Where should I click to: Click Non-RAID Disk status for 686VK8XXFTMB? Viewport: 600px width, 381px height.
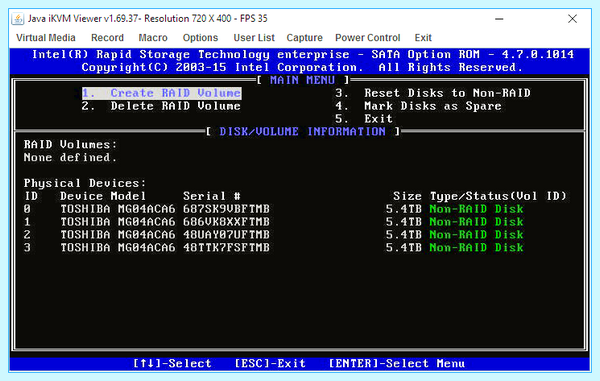(476, 222)
